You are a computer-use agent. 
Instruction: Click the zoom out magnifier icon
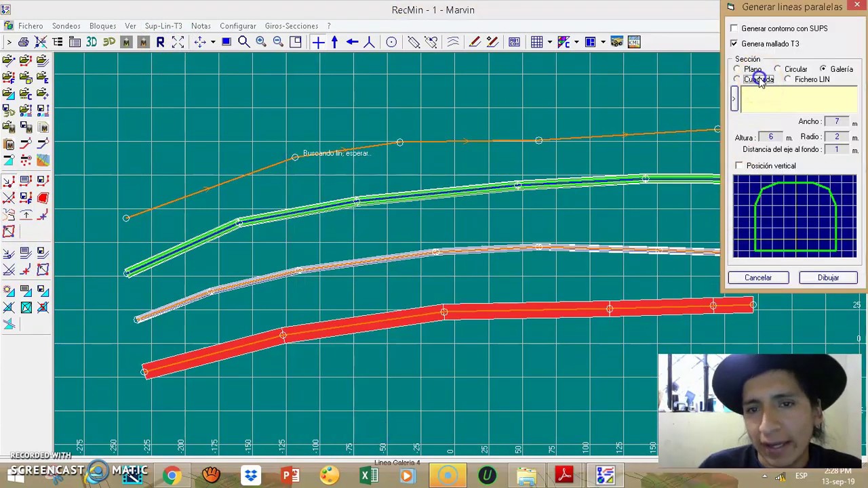pos(278,42)
